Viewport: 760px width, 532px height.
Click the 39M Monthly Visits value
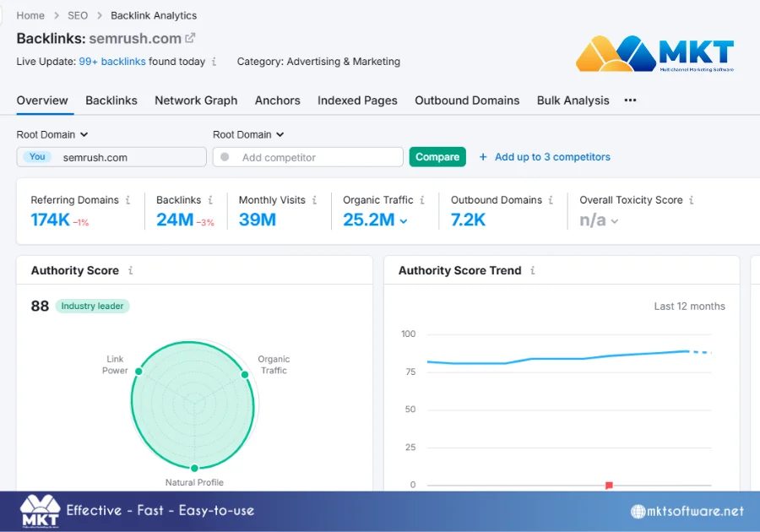point(258,220)
